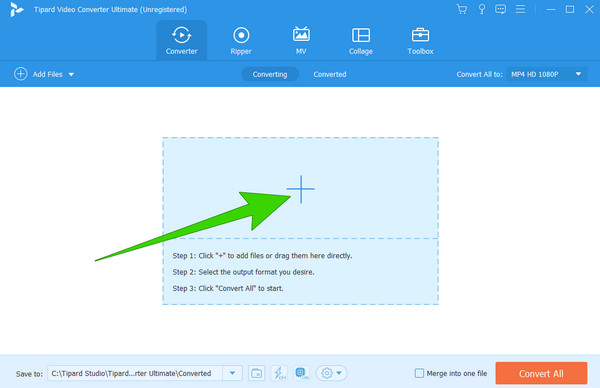The width and height of the screenshot is (600, 388).
Task: Minimize the Tipard window
Action: pos(551,9)
